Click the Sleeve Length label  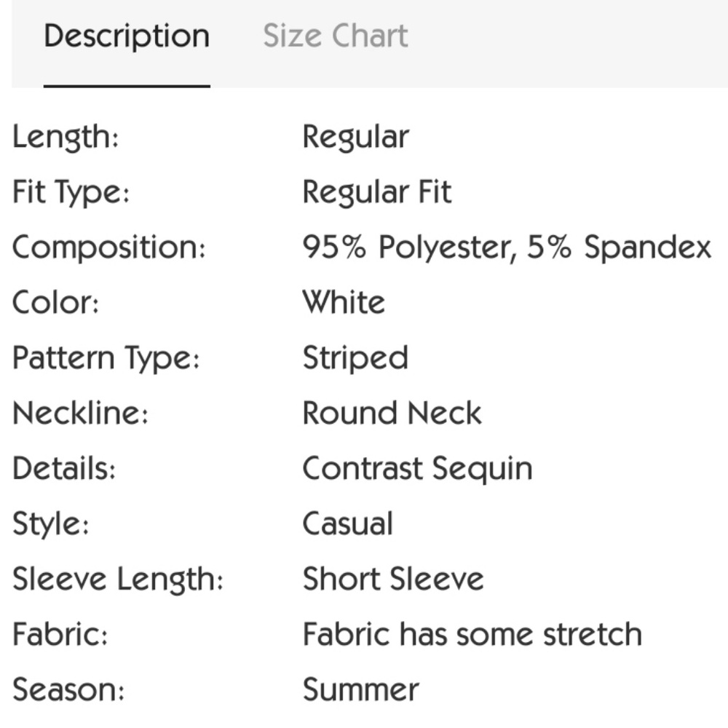118,579
